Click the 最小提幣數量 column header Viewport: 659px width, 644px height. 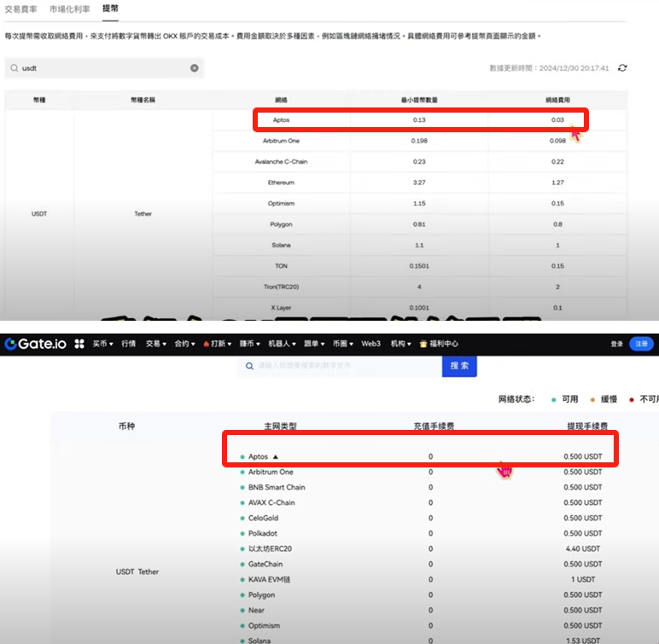tap(419, 100)
